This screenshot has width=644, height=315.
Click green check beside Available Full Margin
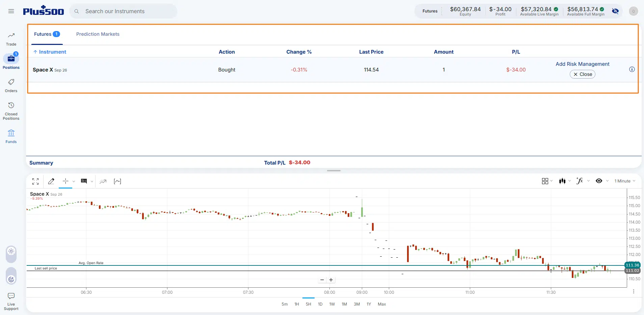(x=602, y=9)
